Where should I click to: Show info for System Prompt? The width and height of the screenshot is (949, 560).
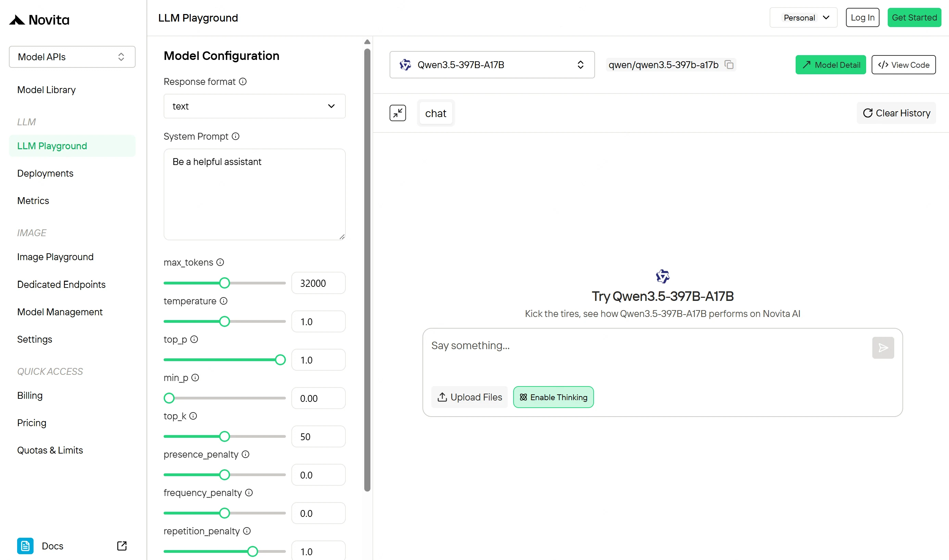tap(236, 136)
